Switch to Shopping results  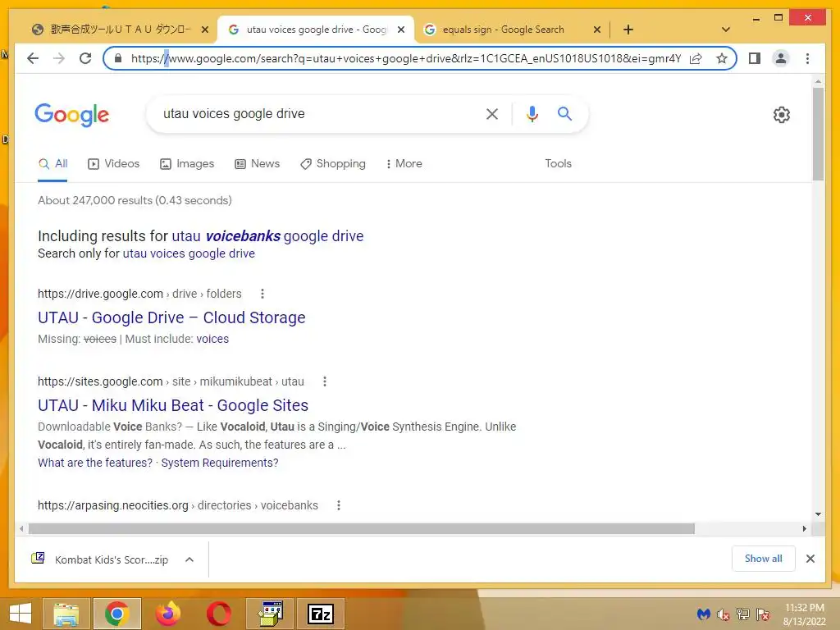[333, 163]
